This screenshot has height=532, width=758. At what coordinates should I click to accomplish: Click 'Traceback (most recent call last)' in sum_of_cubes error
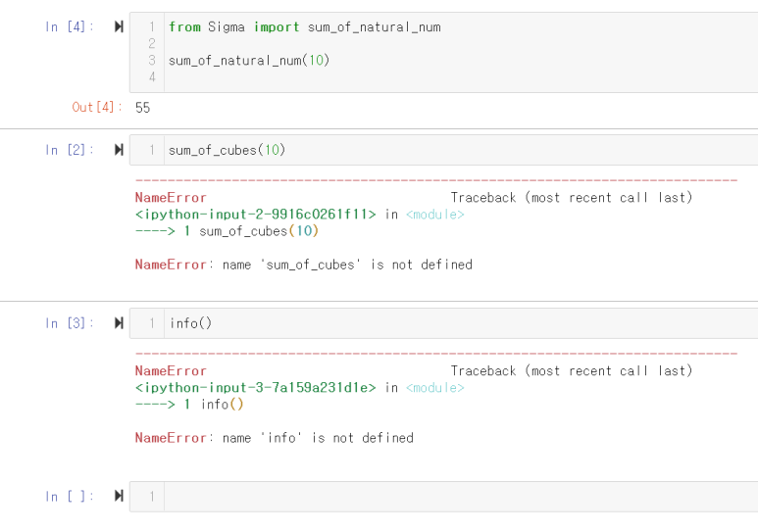click(572, 198)
